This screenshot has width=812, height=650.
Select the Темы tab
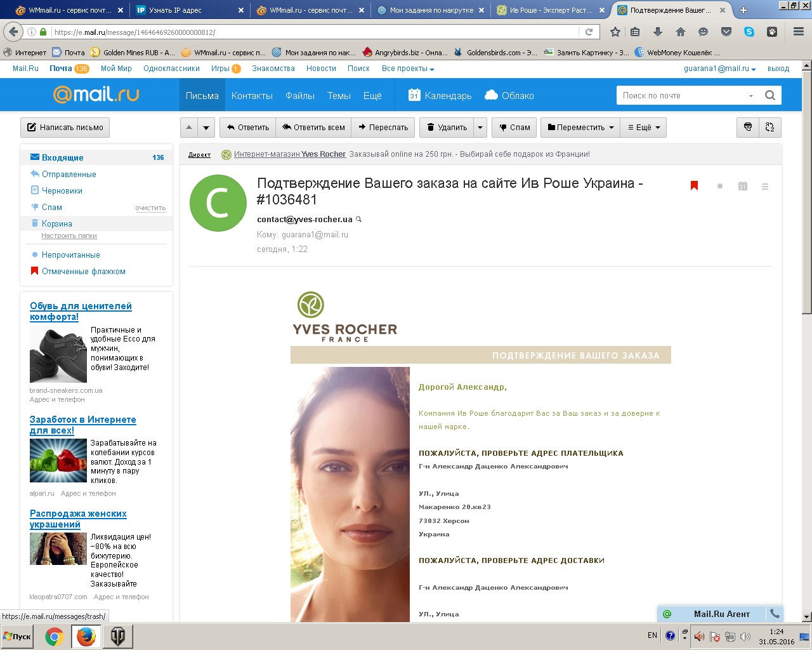coord(339,95)
